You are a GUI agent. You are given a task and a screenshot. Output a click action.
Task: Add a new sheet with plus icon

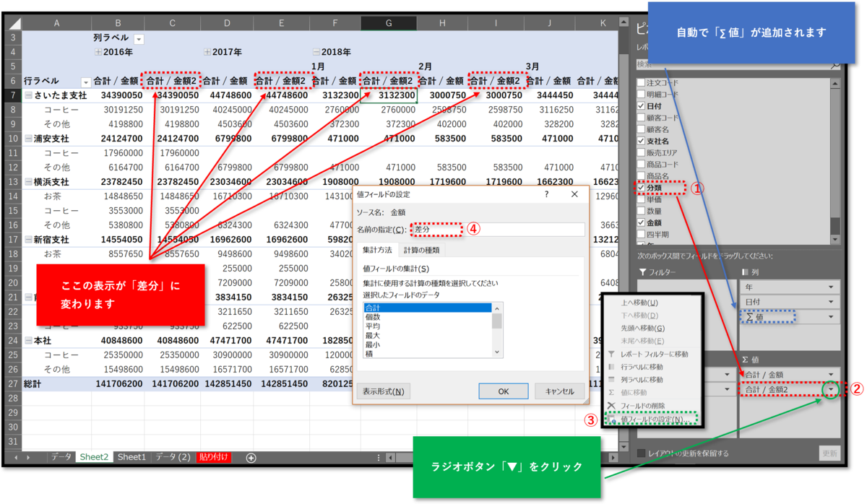[x=251, y=458]
